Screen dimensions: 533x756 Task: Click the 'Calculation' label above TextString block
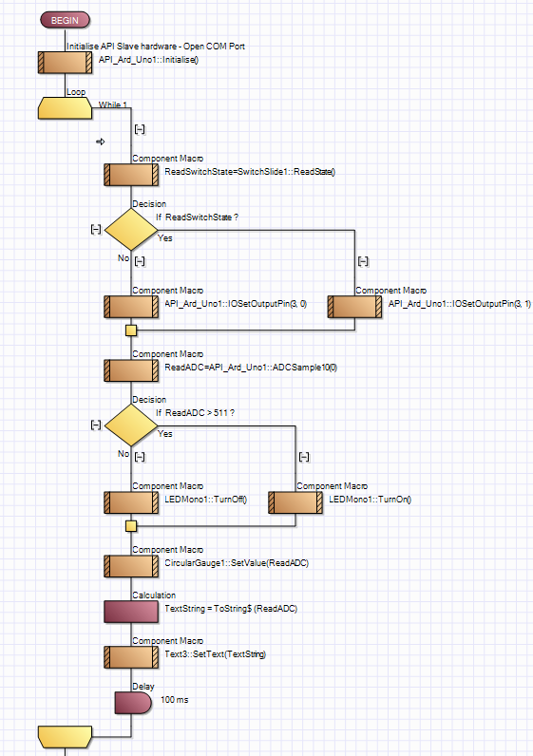click(x=154, y=595)
